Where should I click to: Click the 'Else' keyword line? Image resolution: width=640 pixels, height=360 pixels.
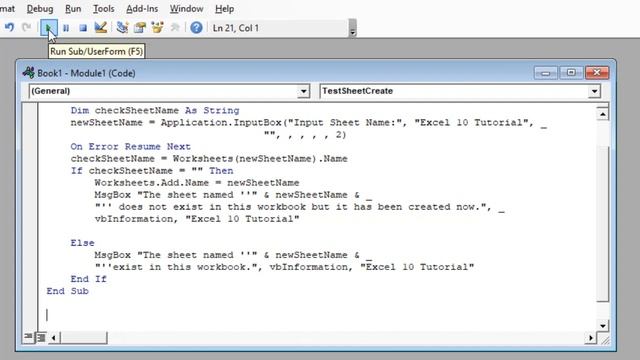(x=82, y=243)
